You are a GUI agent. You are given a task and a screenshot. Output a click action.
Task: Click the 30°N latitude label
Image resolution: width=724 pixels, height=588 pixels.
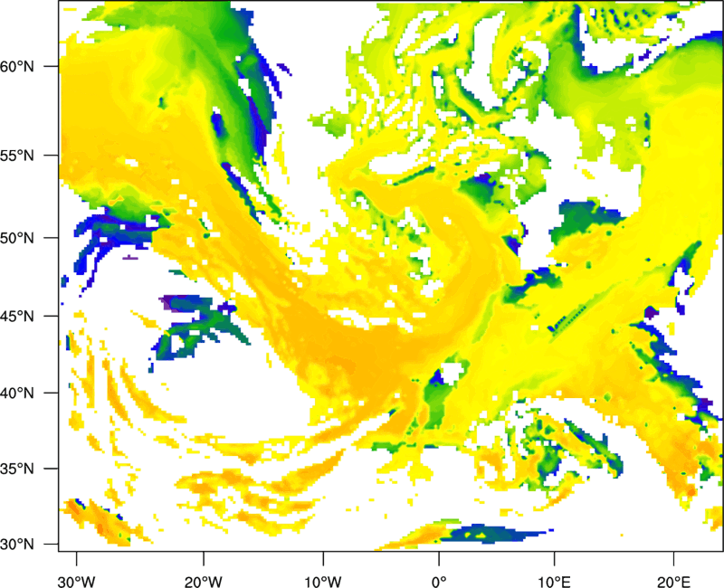coord(18,545)
